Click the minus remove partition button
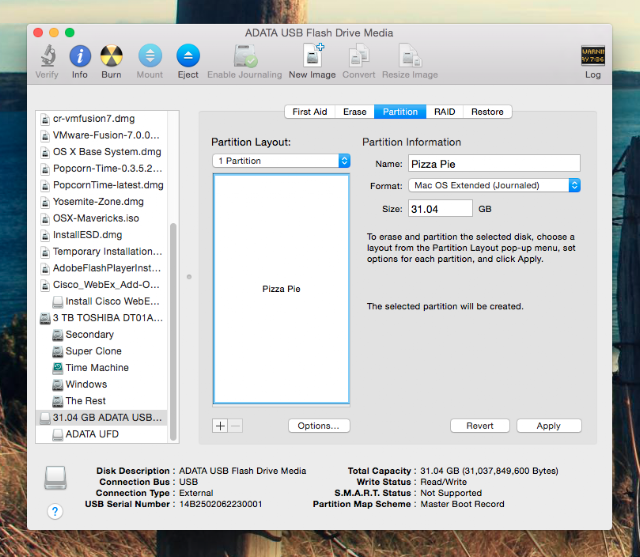This screenshot has width=640, height=557. pos(235,426)
